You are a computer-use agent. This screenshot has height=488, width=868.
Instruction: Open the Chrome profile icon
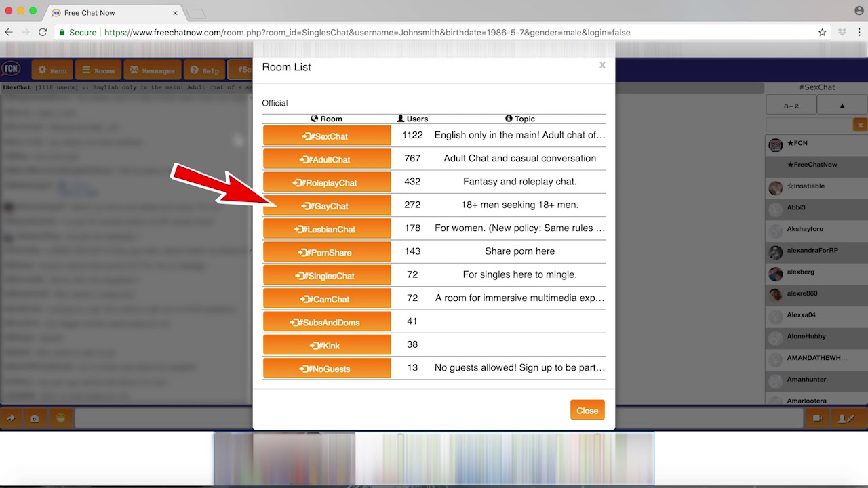click(x=859, y=11)
